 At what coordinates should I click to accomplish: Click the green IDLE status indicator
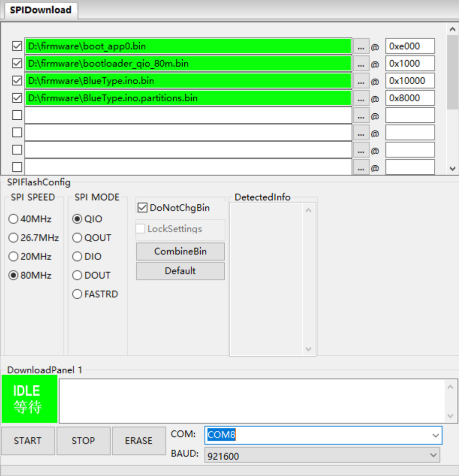click(29, 399)
